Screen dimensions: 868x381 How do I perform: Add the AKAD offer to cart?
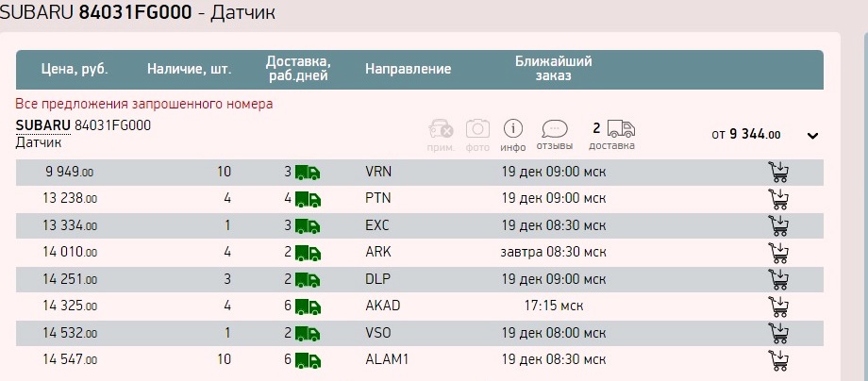coord(779,306)
